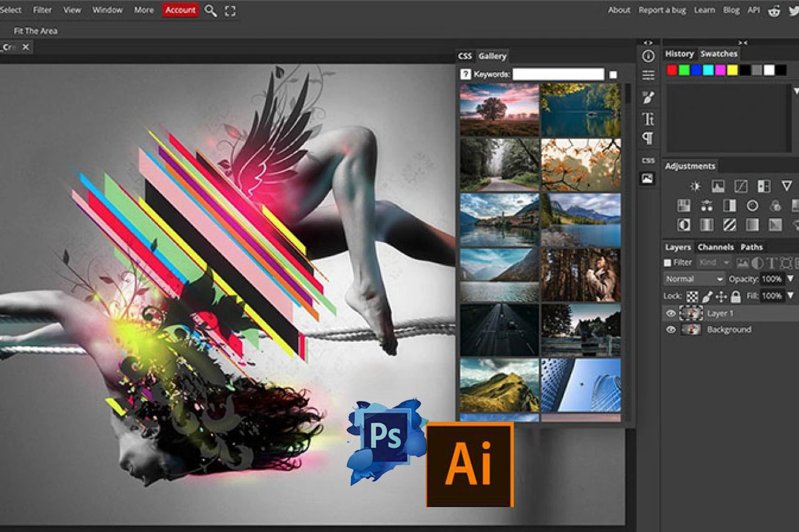The width and height of the screenshot is (799, 532).
Task: Select the red color swatch
Action: coord(672,70)
